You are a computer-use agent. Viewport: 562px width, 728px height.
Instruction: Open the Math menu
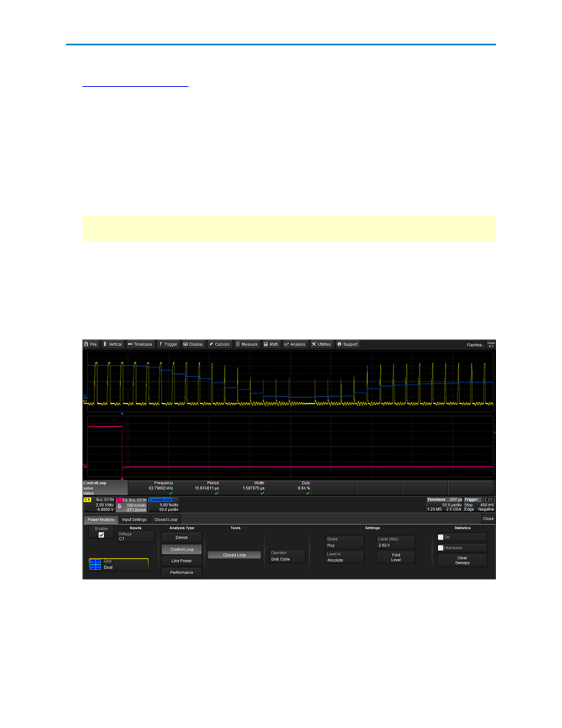click(x=271, y=344)
